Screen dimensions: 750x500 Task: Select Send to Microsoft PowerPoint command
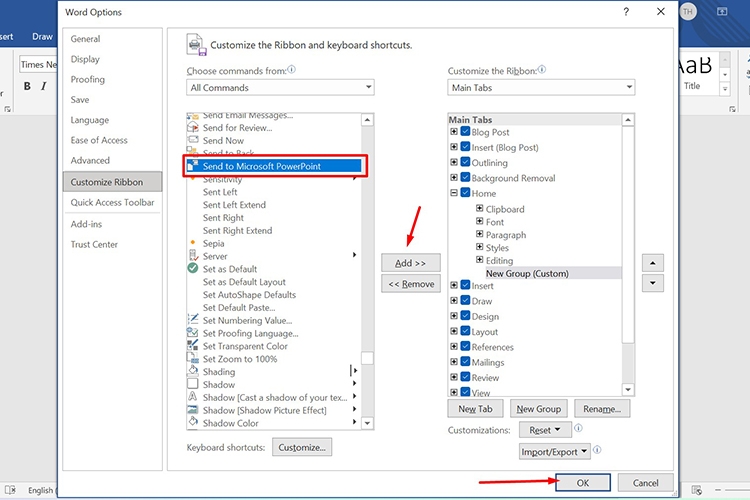coord(274,166)
